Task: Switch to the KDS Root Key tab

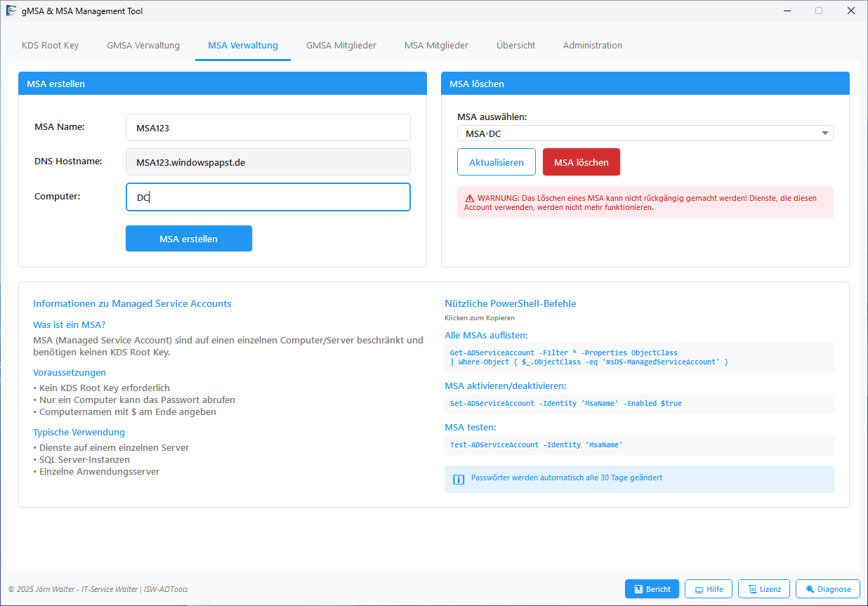Action: pos(51,46)
